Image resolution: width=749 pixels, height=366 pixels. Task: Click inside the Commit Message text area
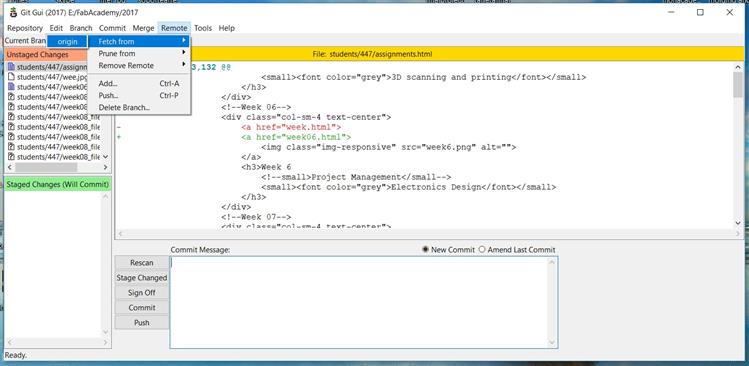[x=359, y=302]
